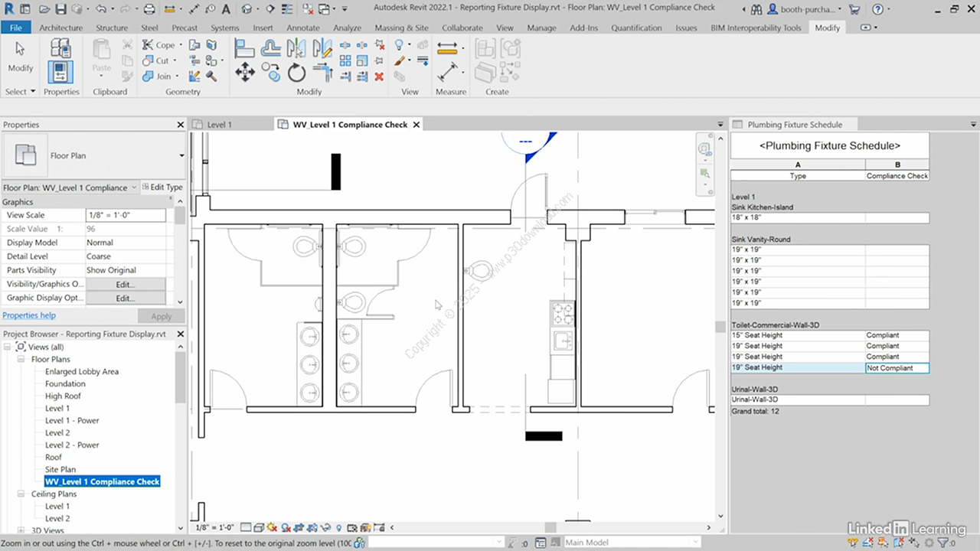Choose Mirror - Pick Axis tool
980x551 pixels.
pos(296,47)
